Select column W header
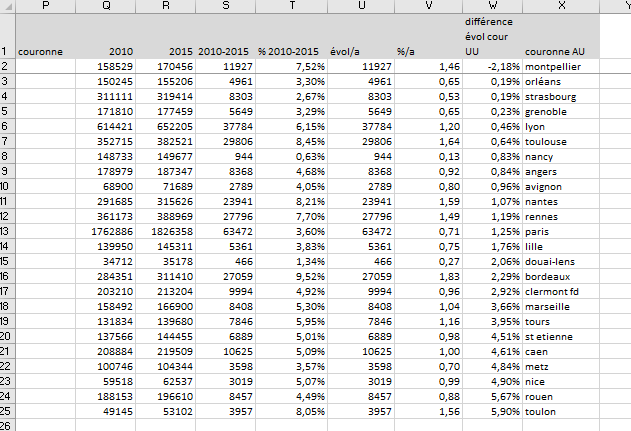 (493, 6)
